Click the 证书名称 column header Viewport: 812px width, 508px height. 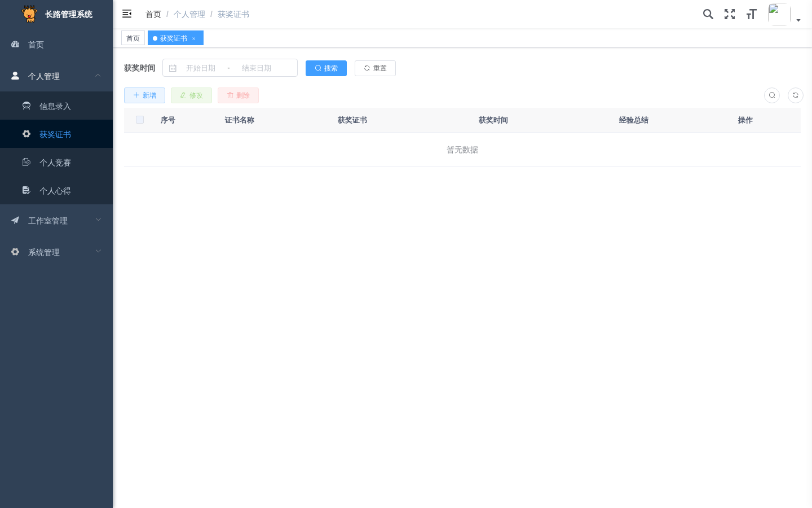pyautogui.click(x=240, y=120)
